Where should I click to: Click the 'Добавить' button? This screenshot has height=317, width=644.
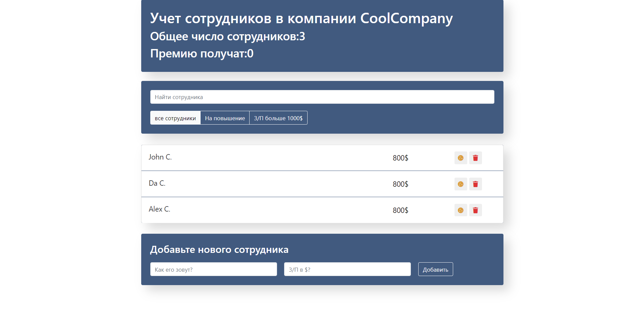(x=435, y=270)
